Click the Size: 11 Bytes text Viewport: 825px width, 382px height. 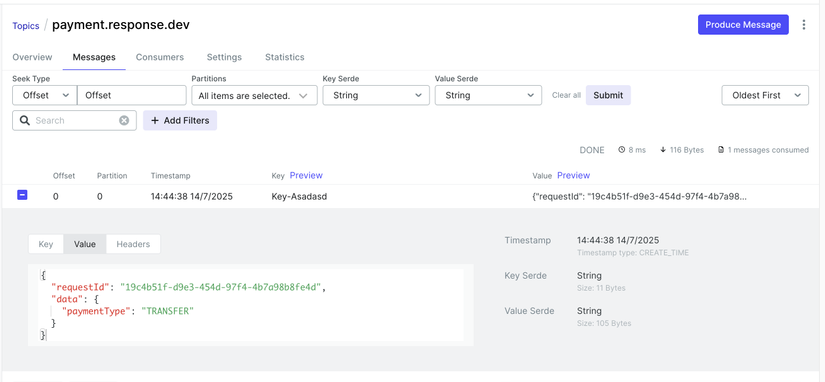click(x=601, y=288)
